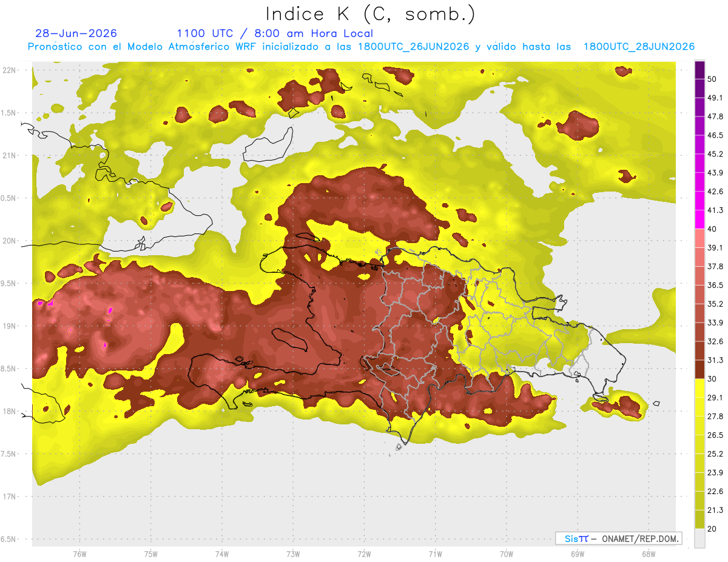The height and width of the screenshot is (562, 728).
Task: Click the "74W" longitude label
Action: coord(222,554)
